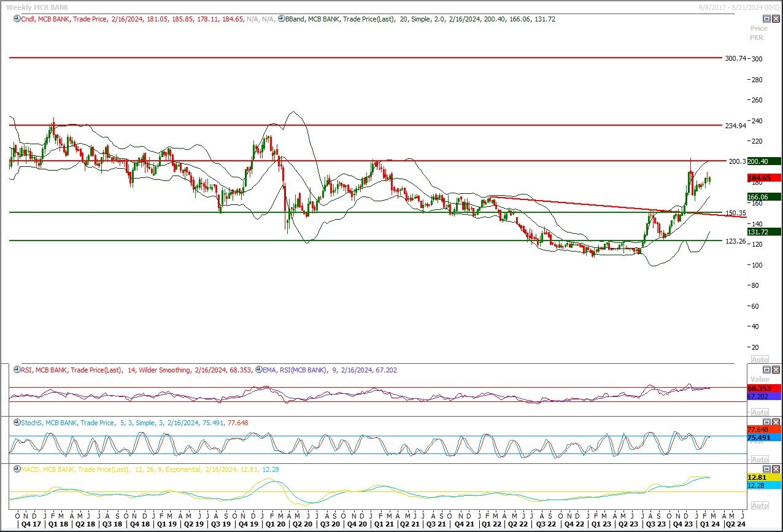Click the EMA legend icon in RSI panel

tap(258, 370)
